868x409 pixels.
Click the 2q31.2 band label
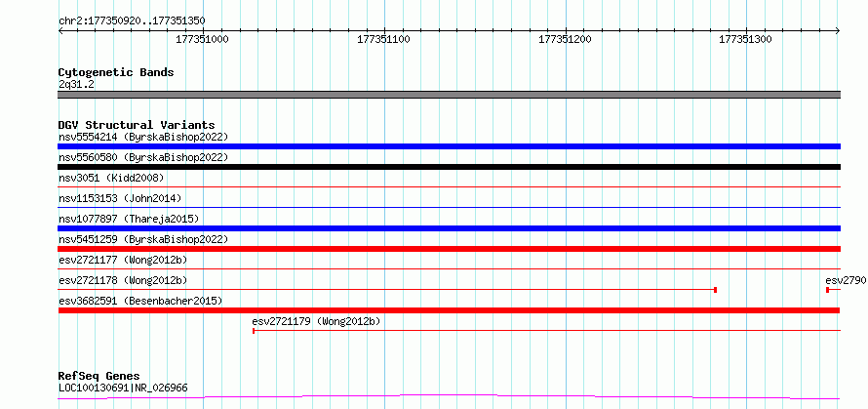click(x=76, y=84)
